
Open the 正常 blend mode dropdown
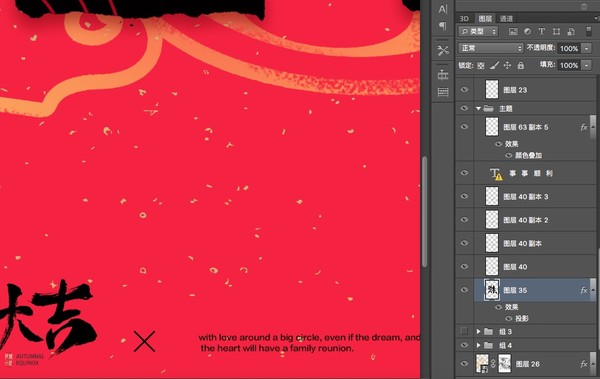491,48
